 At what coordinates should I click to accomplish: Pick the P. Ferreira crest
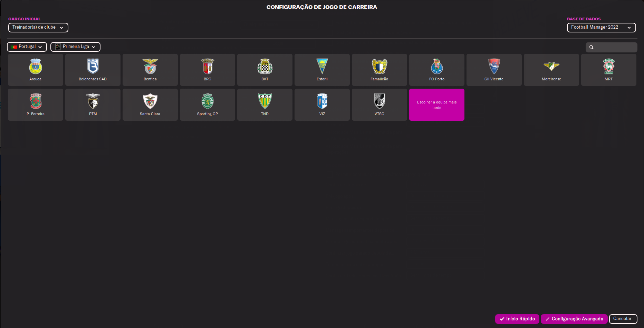[36, 101]
